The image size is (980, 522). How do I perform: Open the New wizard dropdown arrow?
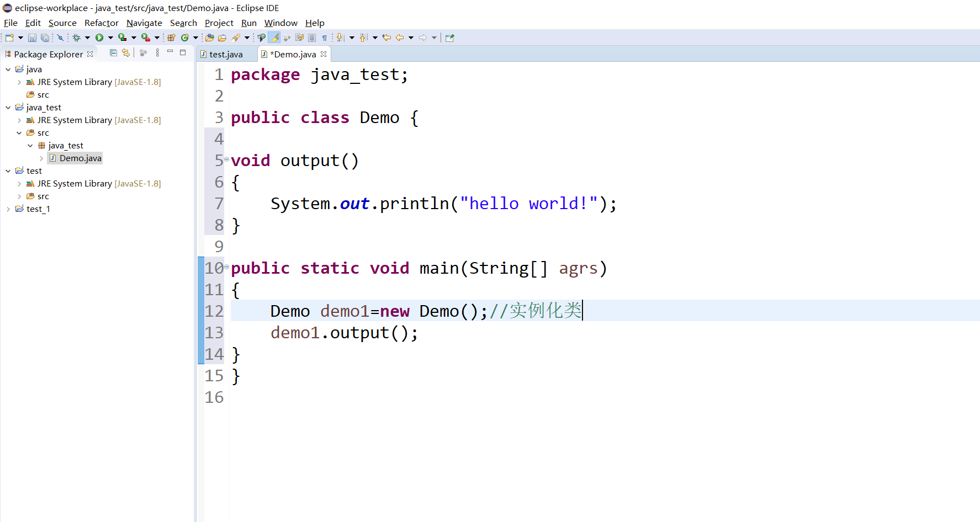(20, 38)
